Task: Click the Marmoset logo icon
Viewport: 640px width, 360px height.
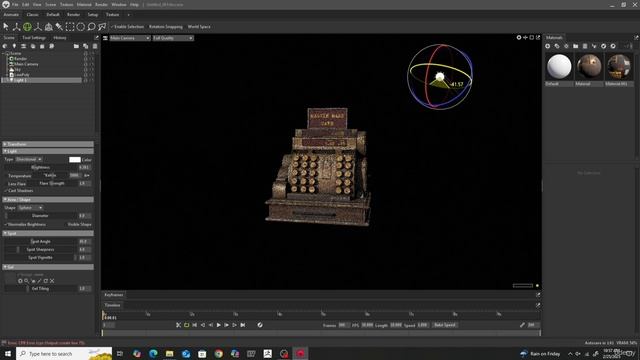Action: (6, 4)
